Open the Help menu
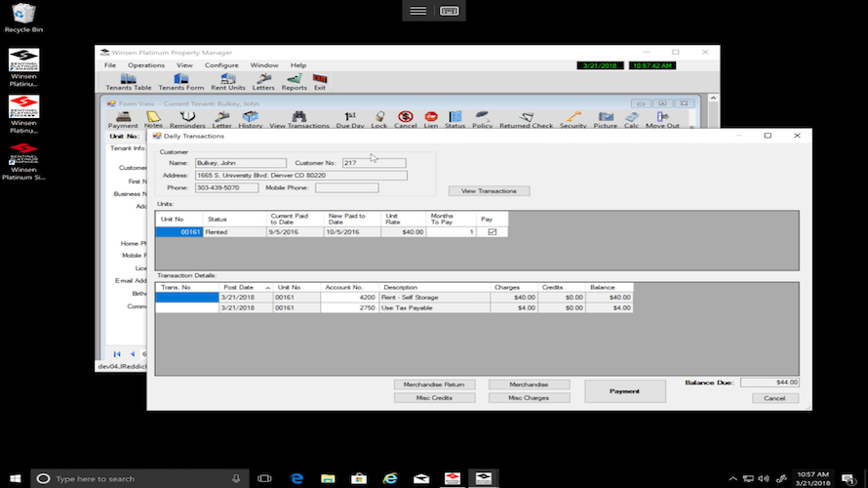The width and height of the screenshot is (868, 488). point(298,65)
